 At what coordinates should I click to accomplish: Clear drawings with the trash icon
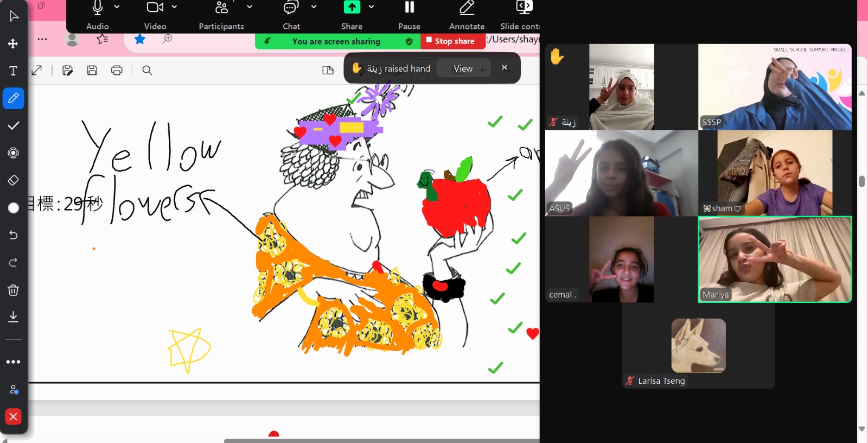(x=13, y=290)
